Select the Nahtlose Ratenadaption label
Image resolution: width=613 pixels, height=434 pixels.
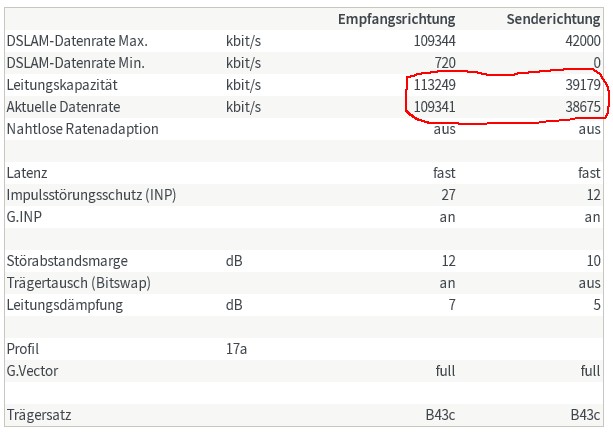[82, 129]
